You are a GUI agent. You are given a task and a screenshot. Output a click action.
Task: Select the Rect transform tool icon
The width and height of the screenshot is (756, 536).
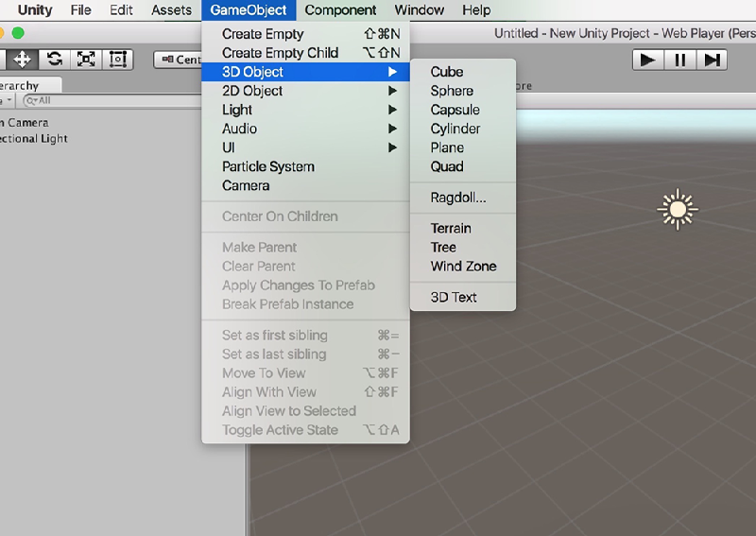[x=118, y=59]
